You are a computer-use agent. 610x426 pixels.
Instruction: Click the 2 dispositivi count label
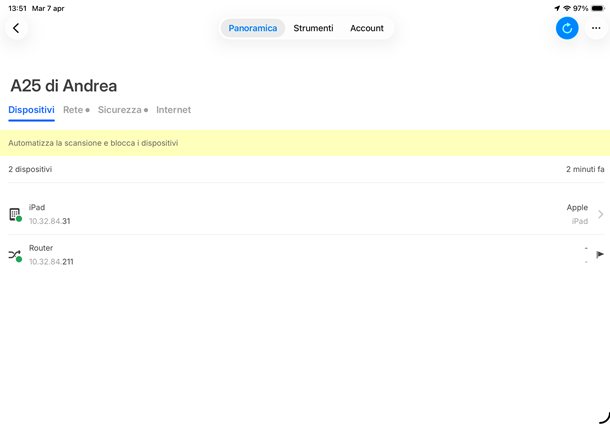30,169
